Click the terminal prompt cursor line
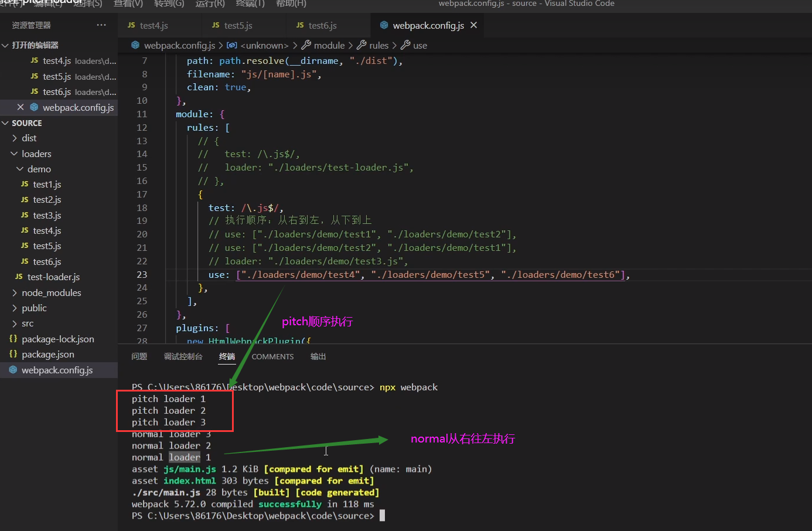812x531 pixels. [258, 516]
